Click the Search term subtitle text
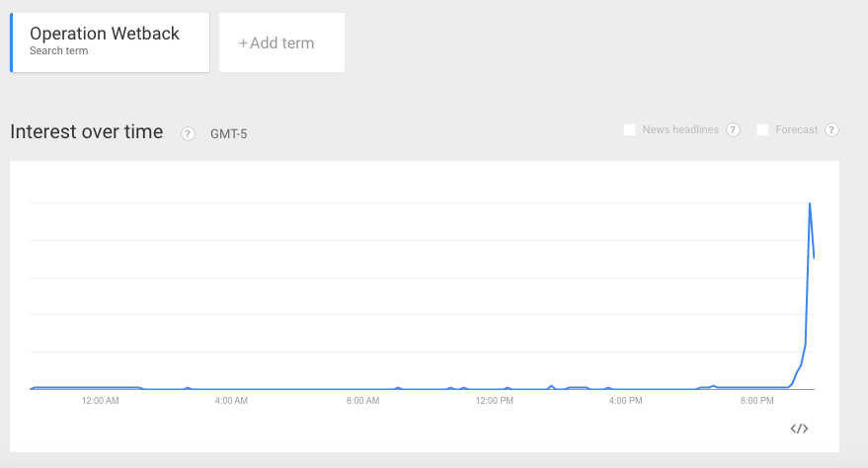The image size is (868, 468). click(x=59, y=51)
